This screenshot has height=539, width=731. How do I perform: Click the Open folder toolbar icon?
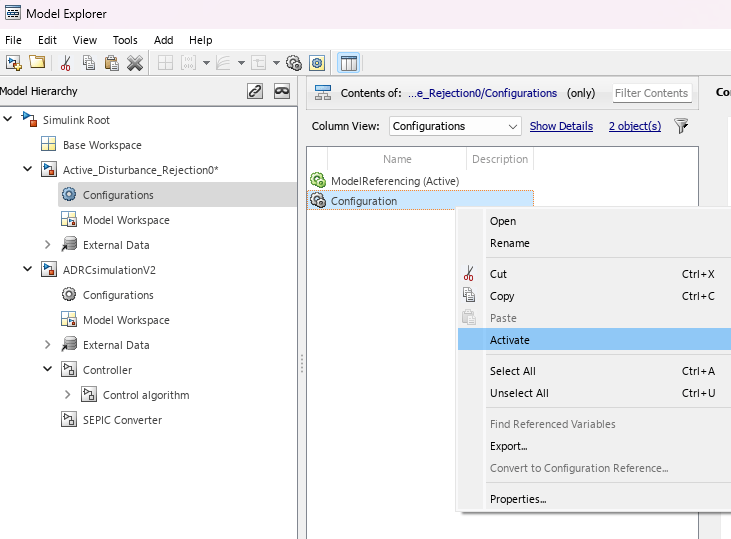pyautogui.click(x=37, y=62)
